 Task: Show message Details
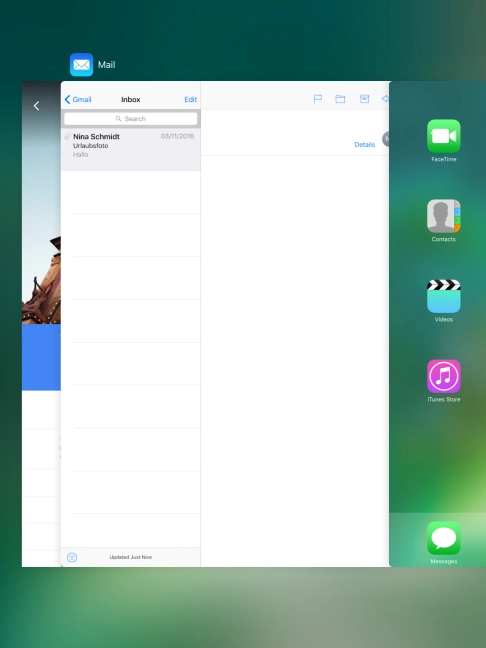coord(364,144)
